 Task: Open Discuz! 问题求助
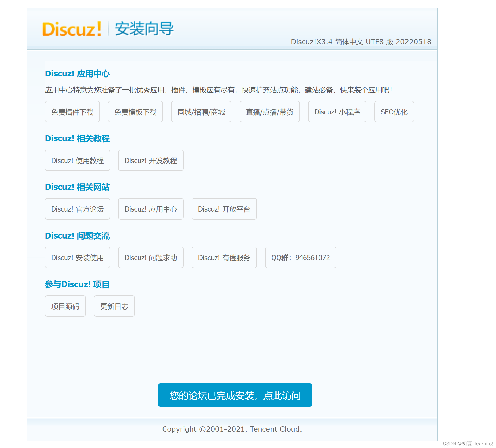151,257
